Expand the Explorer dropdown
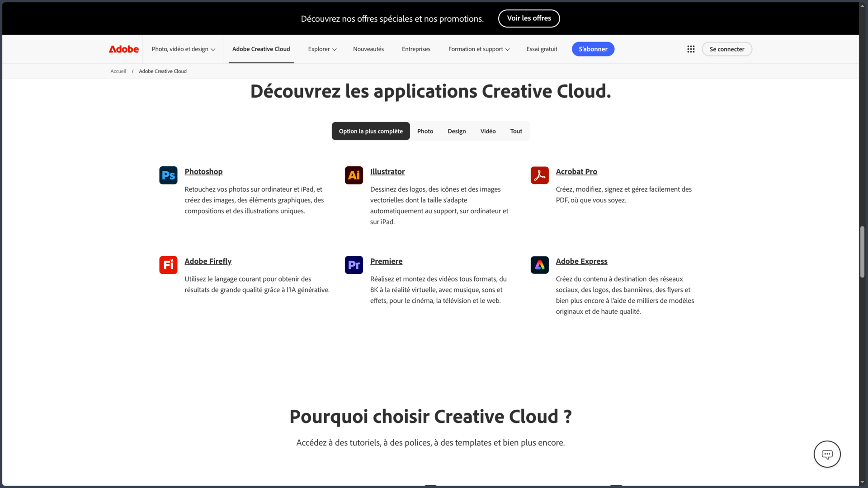The width and height of the screenshot is (868, 488). coord(322,49)
